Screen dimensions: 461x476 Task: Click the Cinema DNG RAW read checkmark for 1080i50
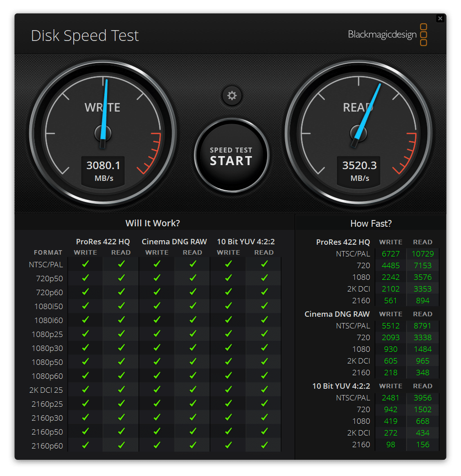point(192,305)
